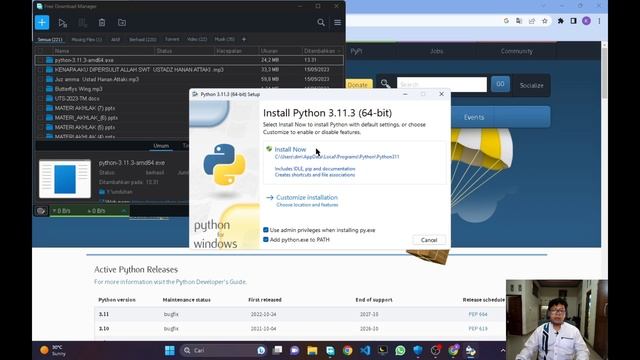Screen dimensions: 640x360
Task: Click the GO search button on python.org
Action: click(x=500, y=84)
